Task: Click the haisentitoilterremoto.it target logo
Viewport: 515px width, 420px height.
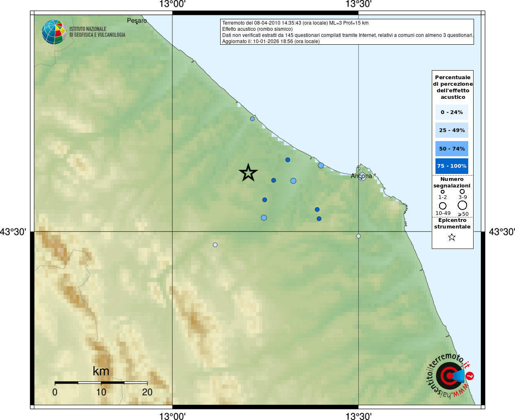Action: pos(450,376)
